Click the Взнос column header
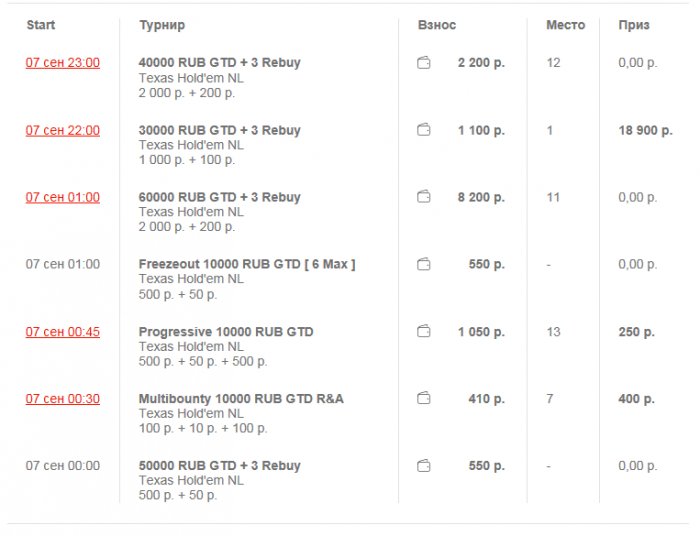Image resolution: width=700 pixels, height=536 pixels. (437, 25)
